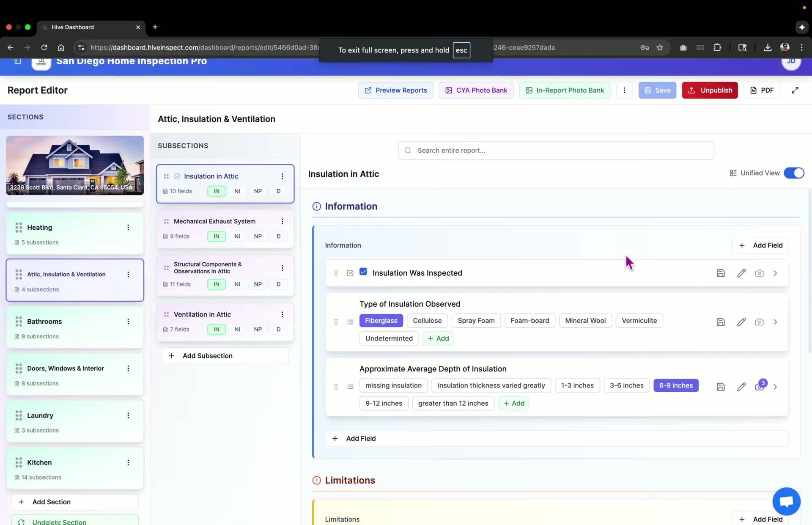Click pencil icon for Approximate Average Depth field

[x=741, y=387]
